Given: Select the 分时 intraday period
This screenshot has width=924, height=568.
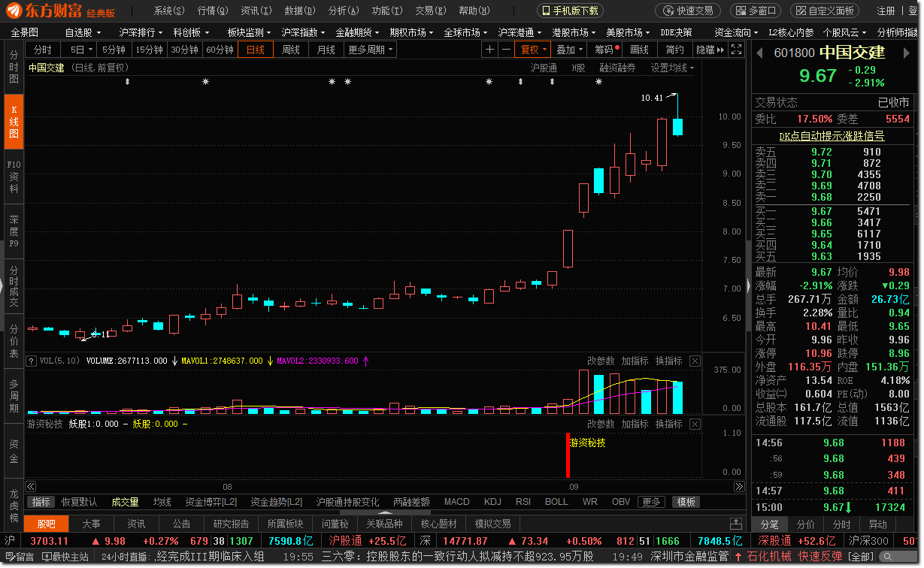Looking at the screenshot, I should [x=44, y=50].
